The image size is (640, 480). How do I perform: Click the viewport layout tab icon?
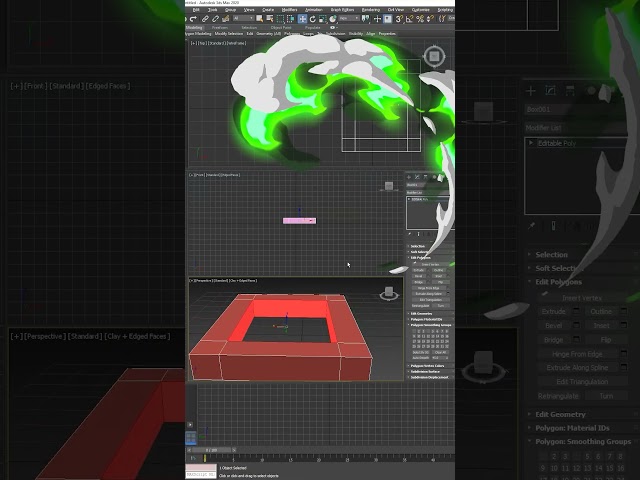(x=191, y=438)
